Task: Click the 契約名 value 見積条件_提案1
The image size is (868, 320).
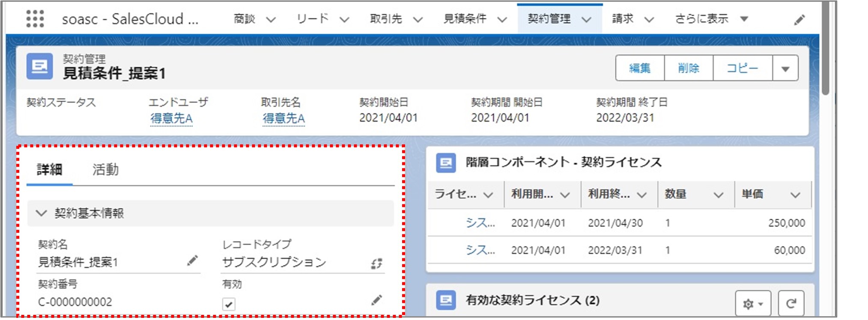Action: pyautogui.click(x=78, y=262)
